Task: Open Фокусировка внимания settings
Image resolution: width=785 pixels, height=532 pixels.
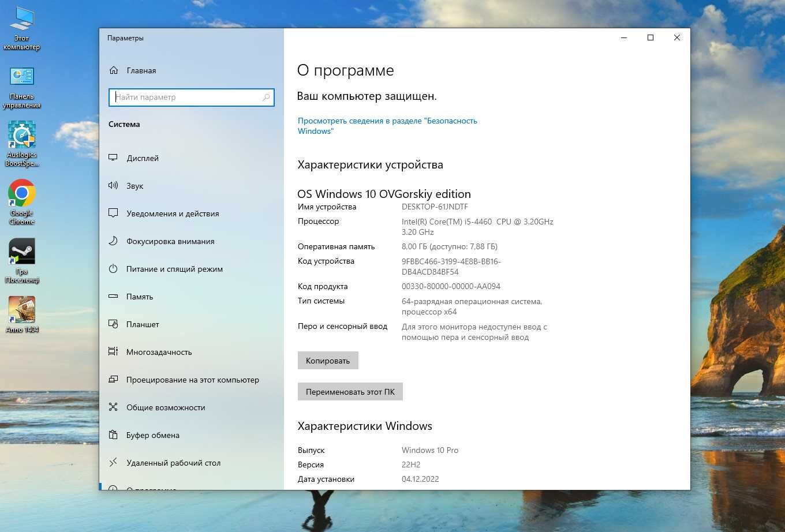Action: (x=170, y=241)
